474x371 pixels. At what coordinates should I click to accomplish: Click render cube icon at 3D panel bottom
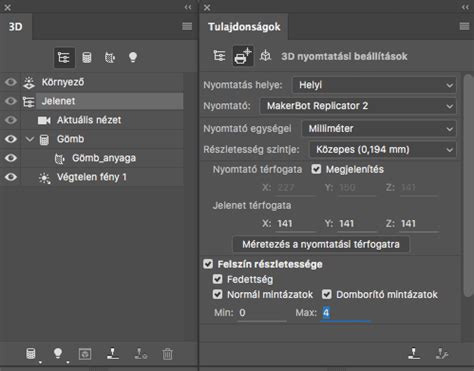point(85,354)
